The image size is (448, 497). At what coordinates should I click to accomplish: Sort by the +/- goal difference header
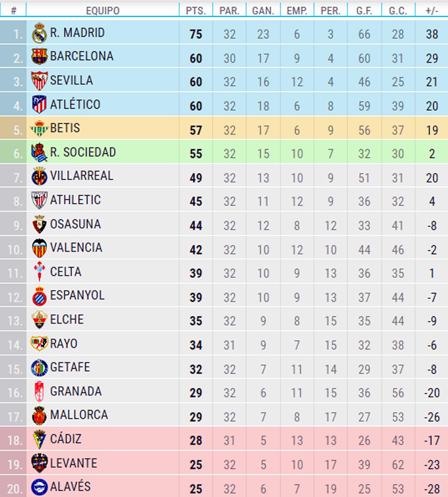[432, 11]
